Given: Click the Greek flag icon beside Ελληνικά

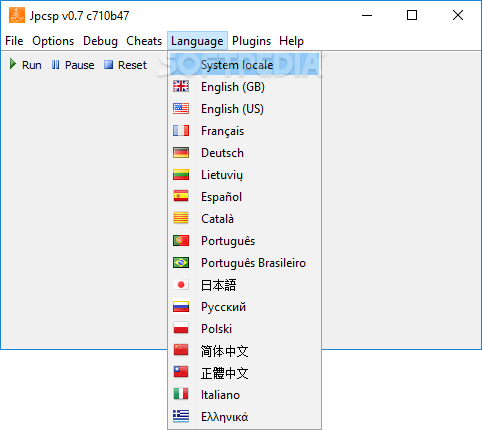Looking at the screenshot, I should 181,416.
